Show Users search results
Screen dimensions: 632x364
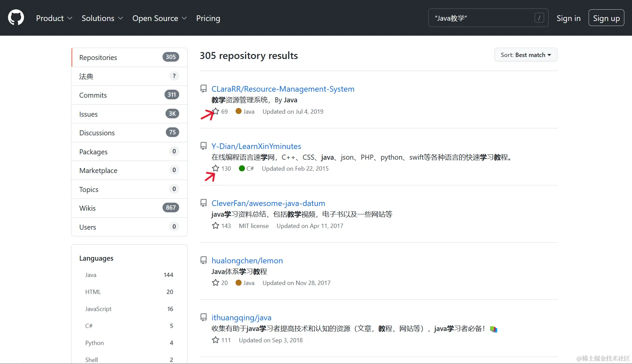click(129, 227)
